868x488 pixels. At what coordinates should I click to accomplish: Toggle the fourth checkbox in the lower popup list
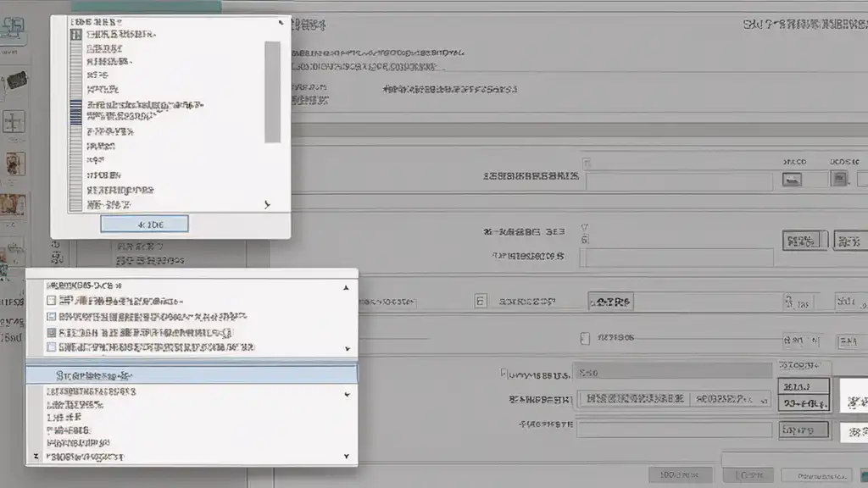pyautogui.click(x=52, y=347)
